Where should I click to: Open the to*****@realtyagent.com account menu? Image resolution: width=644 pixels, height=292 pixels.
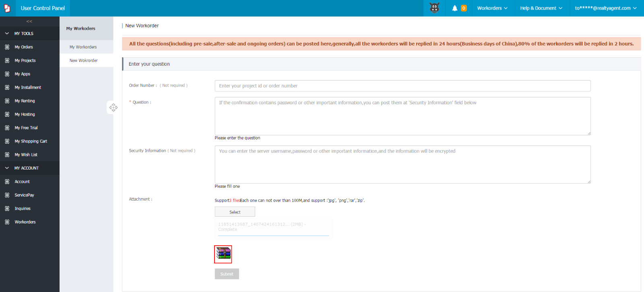606,8
